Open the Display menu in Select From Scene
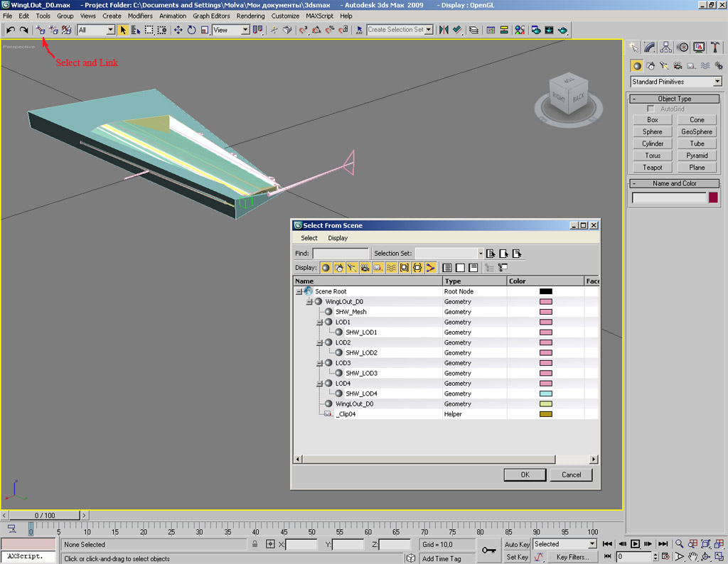This screenshot has height=564, width=728. click(338, 238)
